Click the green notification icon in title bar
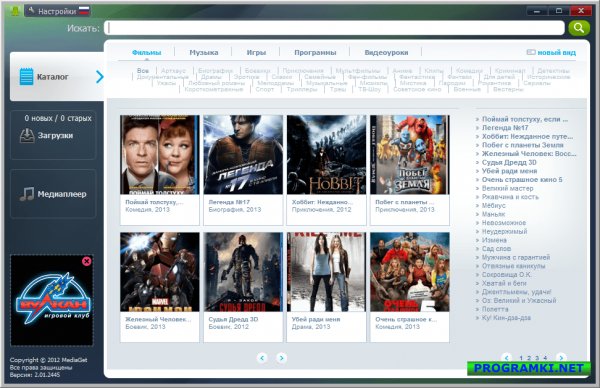The height and width of the screenshot is (388, 600). coord(15,10)
